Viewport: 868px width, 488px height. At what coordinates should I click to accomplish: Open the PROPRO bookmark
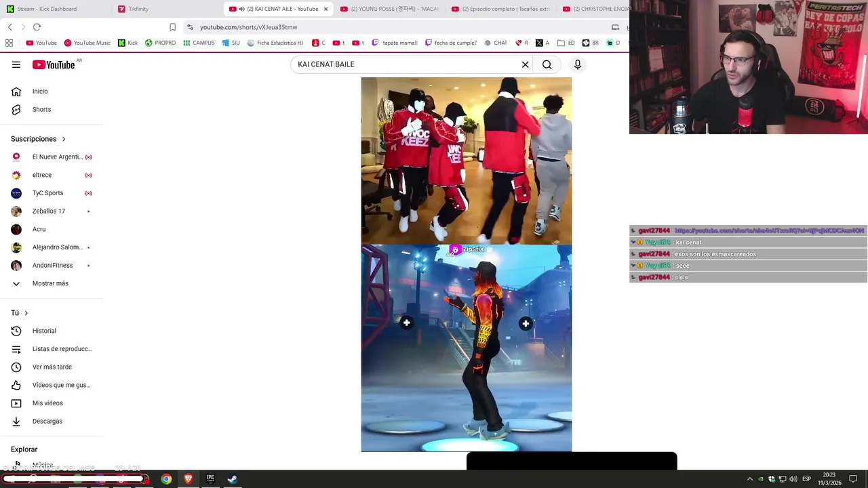point(160,43)
